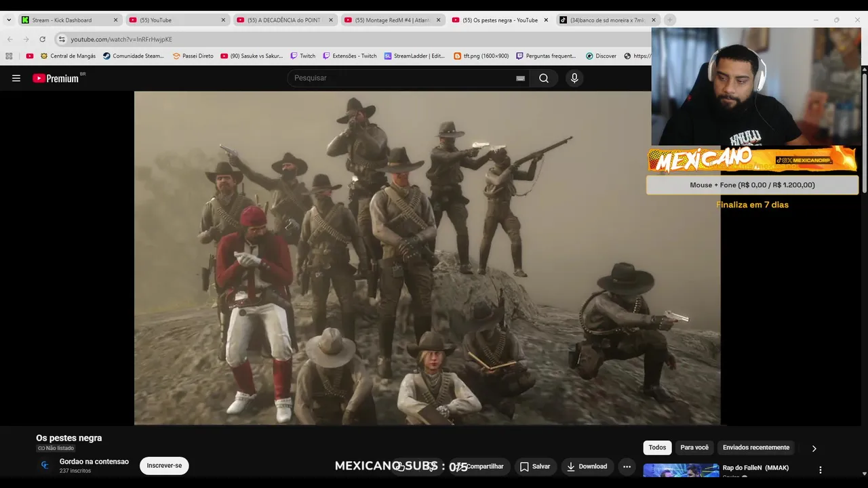Screen dimensions: 868x488
Task: Open Rap do FalleN (MMAK) thumbnail
Action: (681, 470)
